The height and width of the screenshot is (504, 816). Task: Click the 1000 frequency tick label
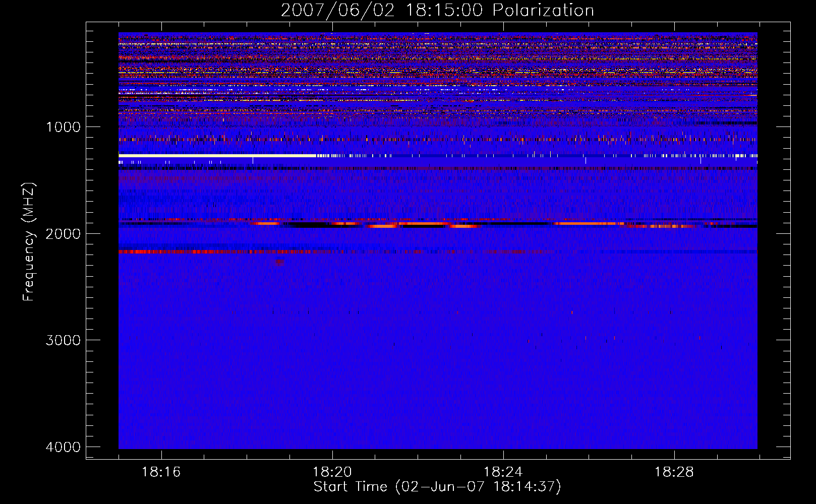[63, 127]
